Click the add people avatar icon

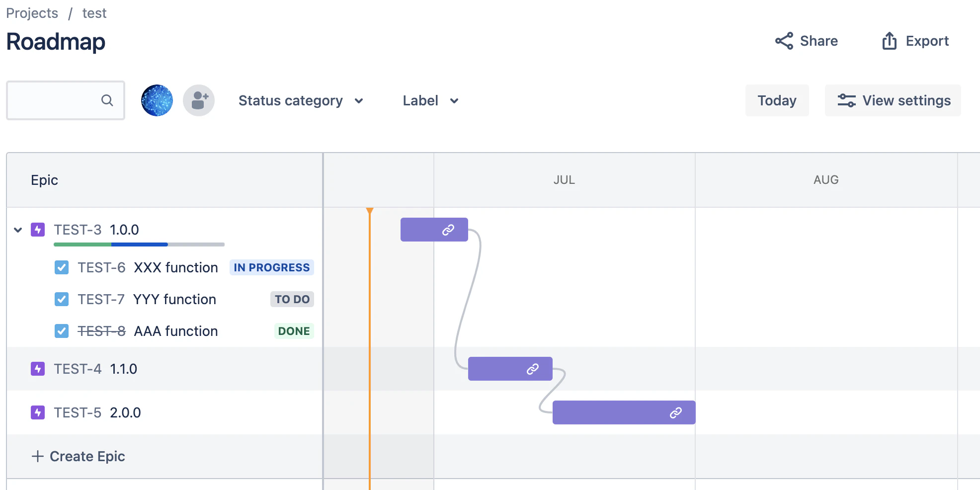pos(199,100)
